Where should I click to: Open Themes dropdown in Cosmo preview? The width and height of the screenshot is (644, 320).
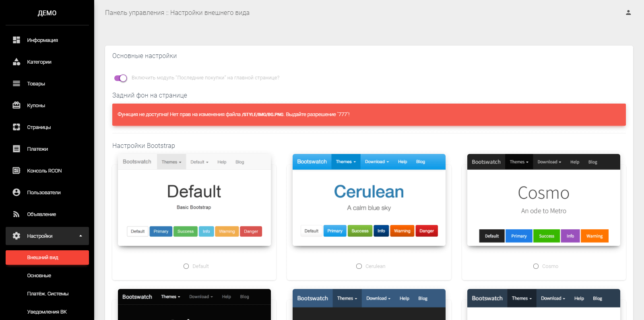click(519, 162)
